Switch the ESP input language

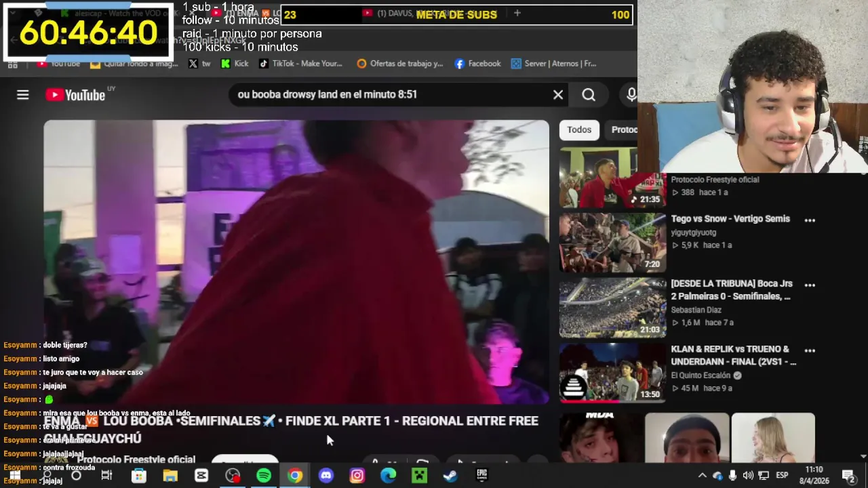pos(782,476)
